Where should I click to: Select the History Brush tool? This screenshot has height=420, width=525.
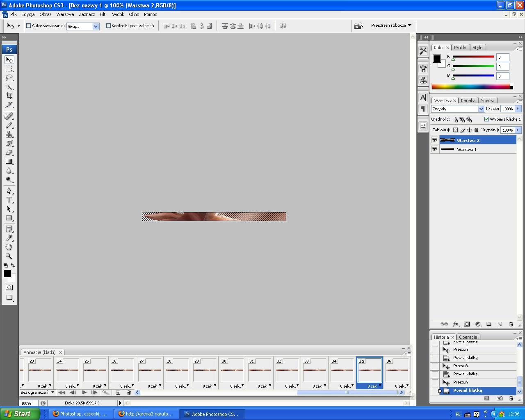click(9, 144)
